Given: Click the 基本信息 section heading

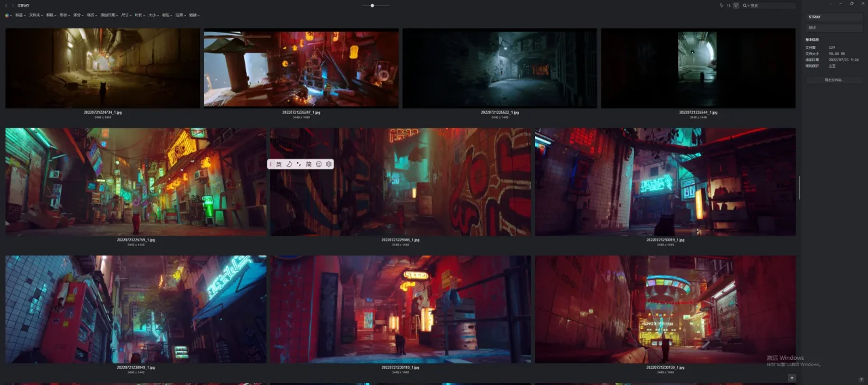Looking at the screenshot, I should 812,39.
